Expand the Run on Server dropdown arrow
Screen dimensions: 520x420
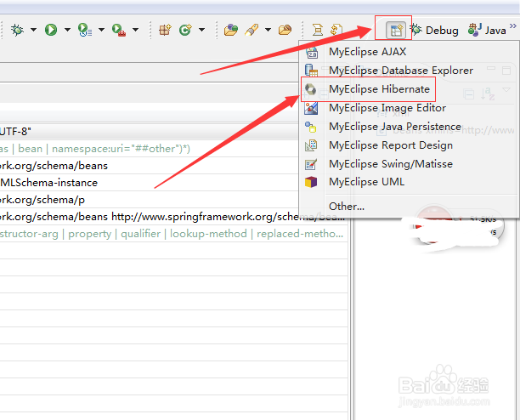101,30
